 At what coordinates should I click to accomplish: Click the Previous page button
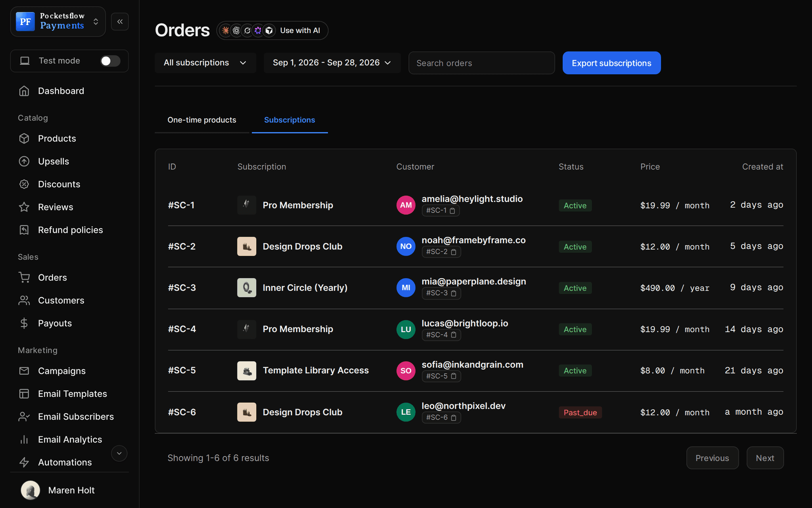point(712,458)
